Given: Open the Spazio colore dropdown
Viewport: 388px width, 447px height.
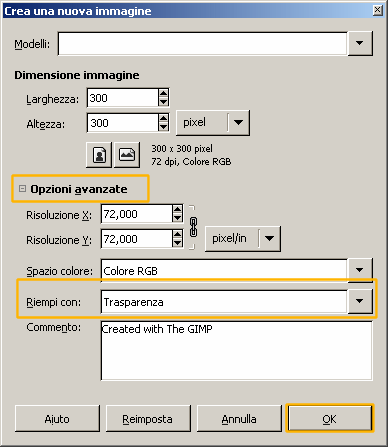Looking at the screenshot, I should (360, 270).
